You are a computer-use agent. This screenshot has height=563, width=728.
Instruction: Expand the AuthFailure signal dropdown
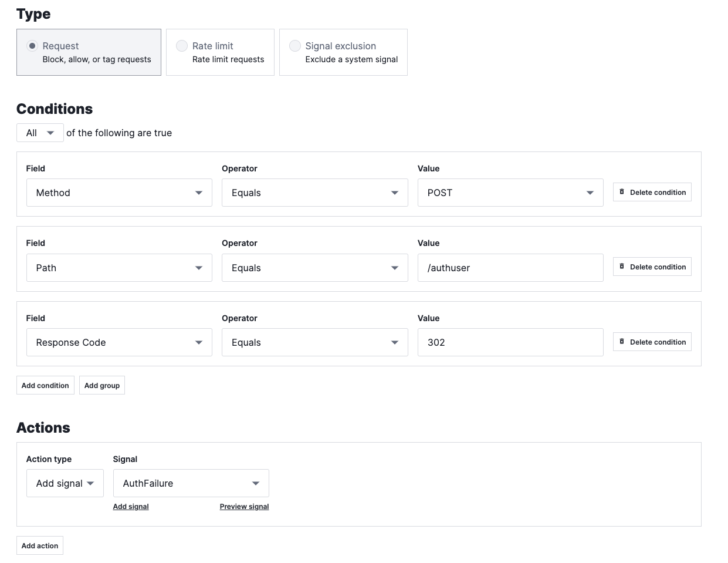pos(191,483)
